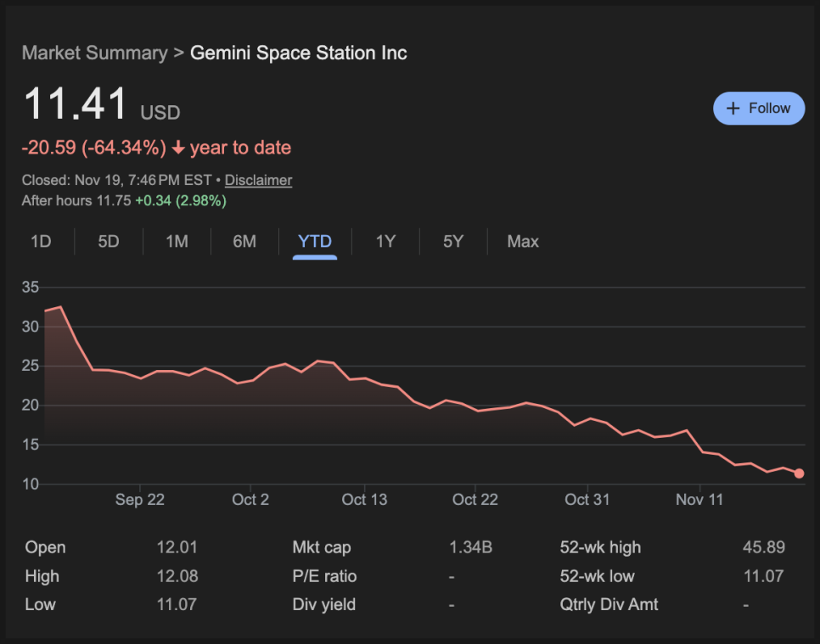Switch to the 5Y range tab

(x=453, y=242)
